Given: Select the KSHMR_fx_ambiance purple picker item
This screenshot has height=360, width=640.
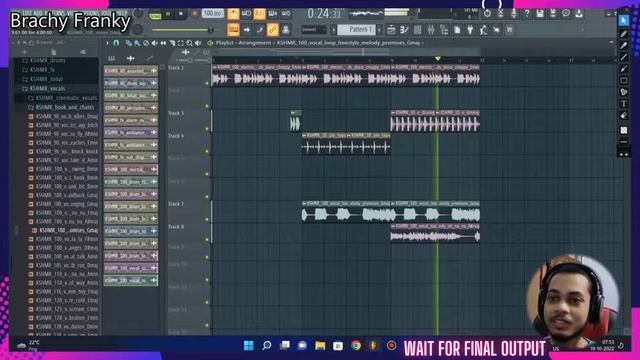Looking at the screenshot, I should 131,132.
